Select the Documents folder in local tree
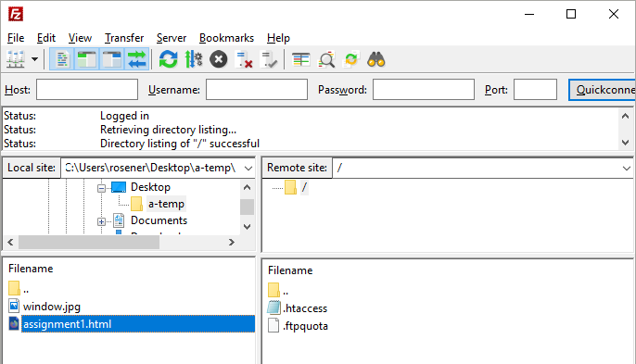Viewport: 636px width, 364px height. click(159, 220)
